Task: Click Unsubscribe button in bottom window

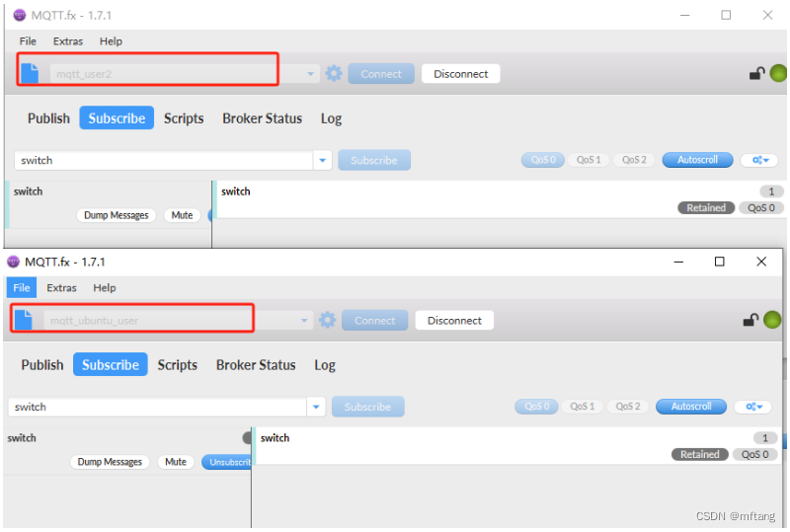Action: click(x=228, y=462)
